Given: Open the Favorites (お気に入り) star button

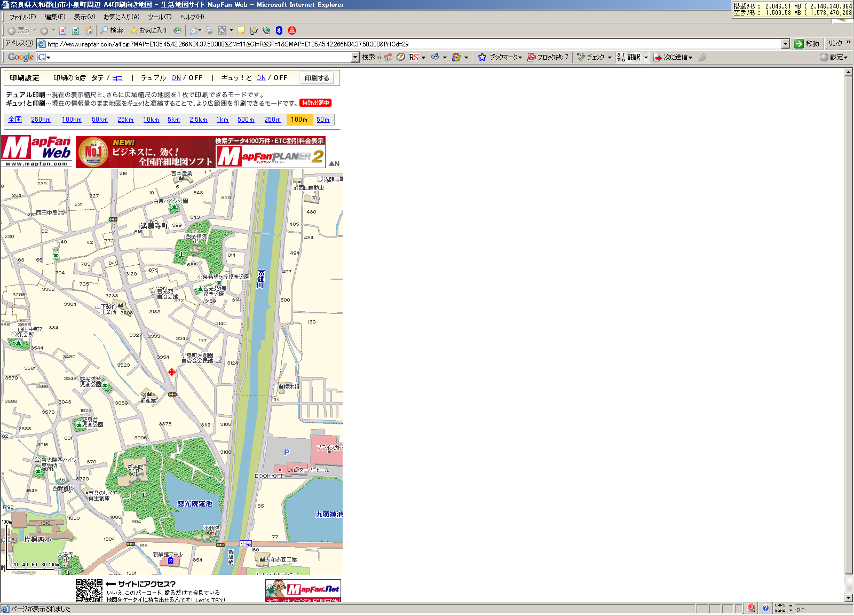Looking at the screenshot, I should (x=148, y=30).
